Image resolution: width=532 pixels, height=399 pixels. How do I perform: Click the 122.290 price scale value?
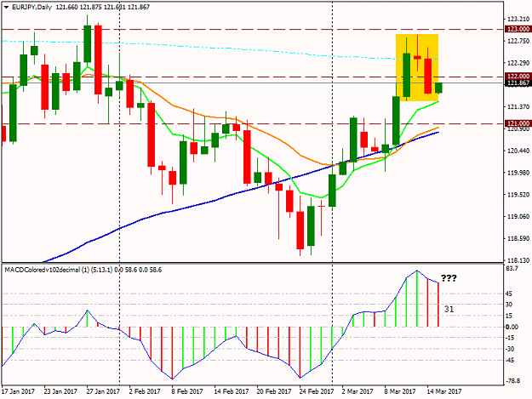518,63
